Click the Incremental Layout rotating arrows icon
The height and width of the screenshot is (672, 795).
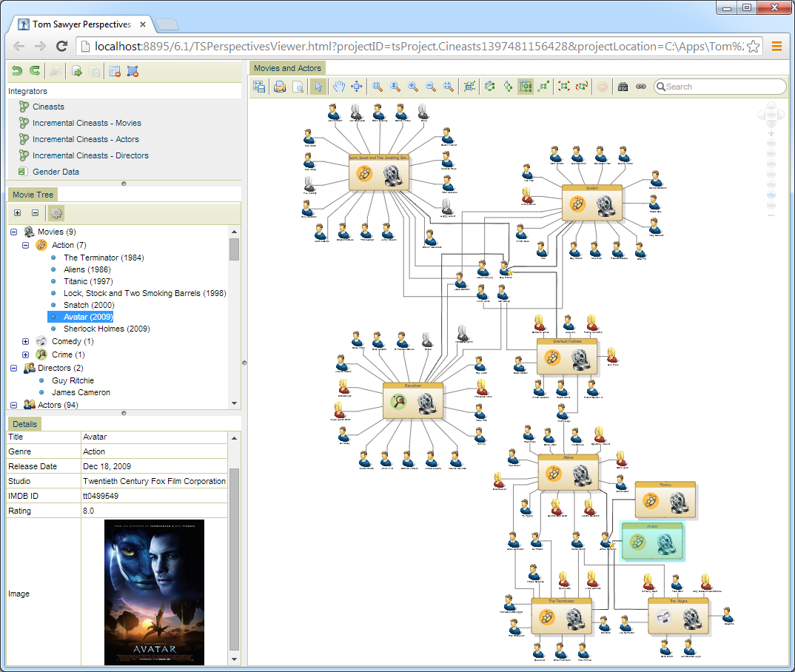coord(582,87)
